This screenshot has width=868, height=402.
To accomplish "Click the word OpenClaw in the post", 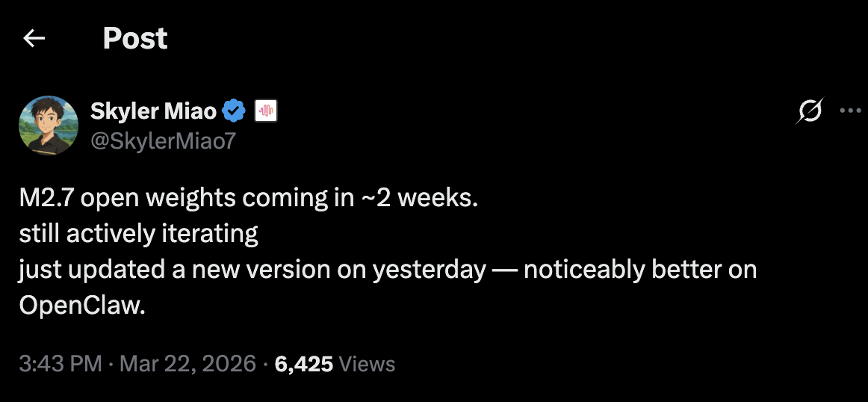I will tap(82, 305).
